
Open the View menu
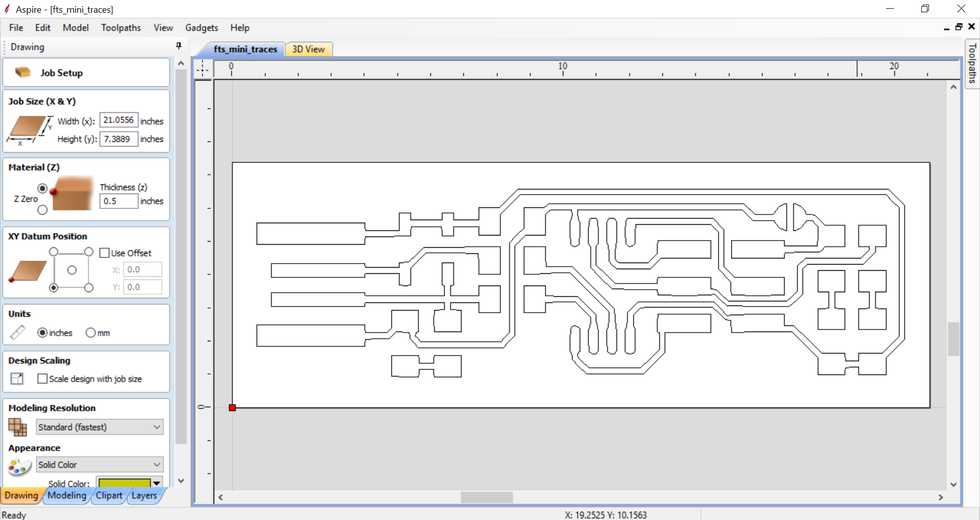[163, 28]
